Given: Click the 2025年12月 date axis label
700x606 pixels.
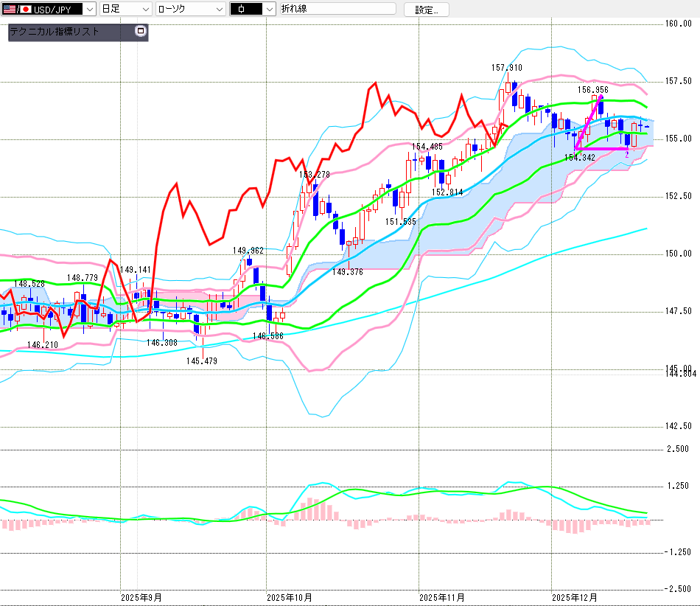Looking at the screenshot, I should point(575,597).
